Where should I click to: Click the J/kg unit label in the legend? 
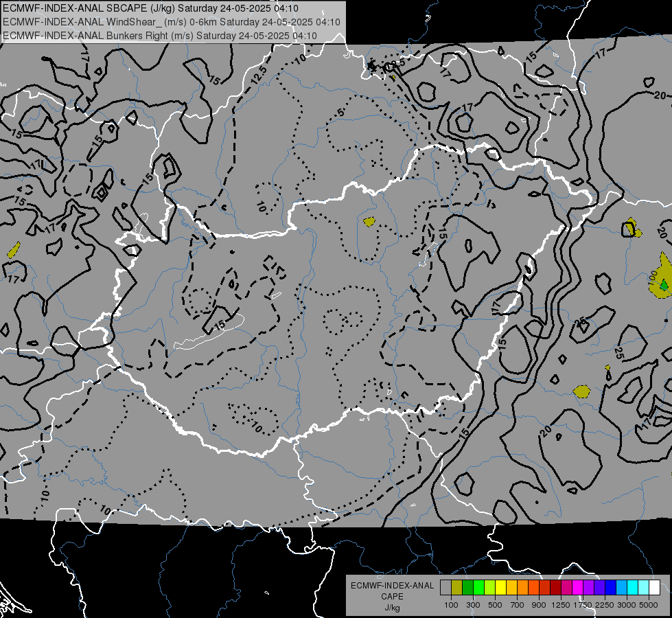pos(392,608)
